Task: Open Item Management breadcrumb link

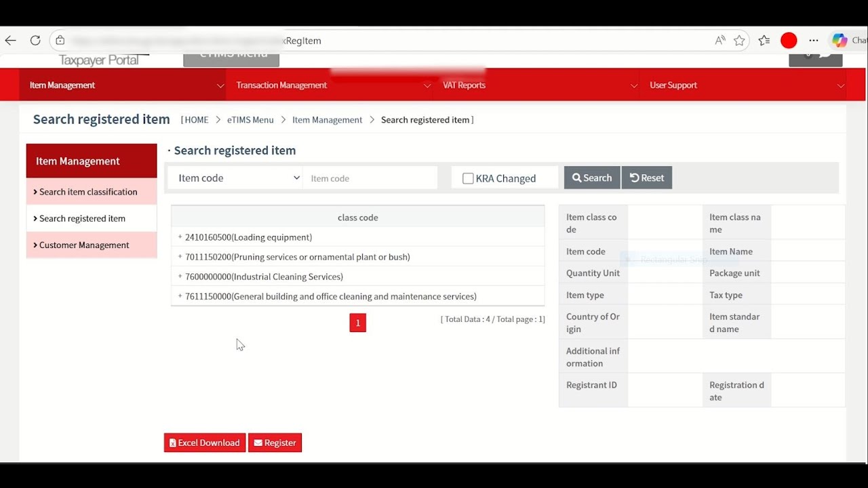Action: tap(328, 120)
